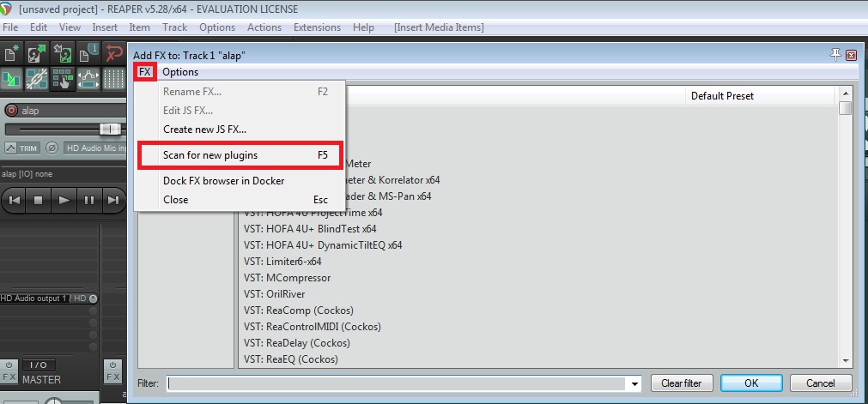Open the Actions menu in REAPER
The image size is (868, 404).
pyautogui.click(x=264, y=27)
